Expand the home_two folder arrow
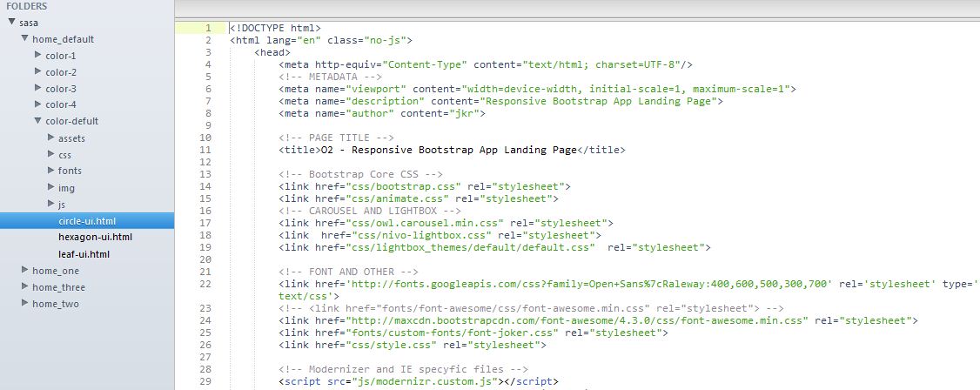This screenshot has height=390, width=980. pyautogui.click(x=25, y=303)
